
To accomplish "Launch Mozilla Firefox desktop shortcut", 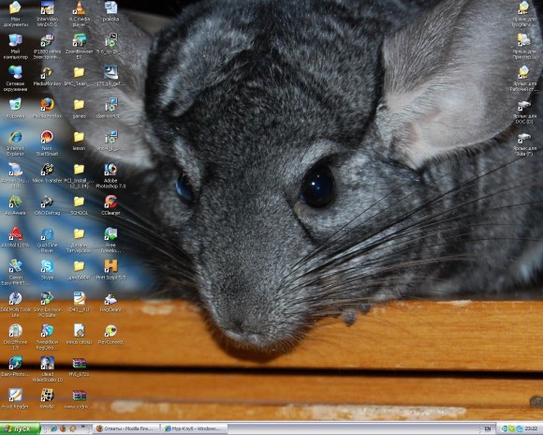I will tap(47, 108).
